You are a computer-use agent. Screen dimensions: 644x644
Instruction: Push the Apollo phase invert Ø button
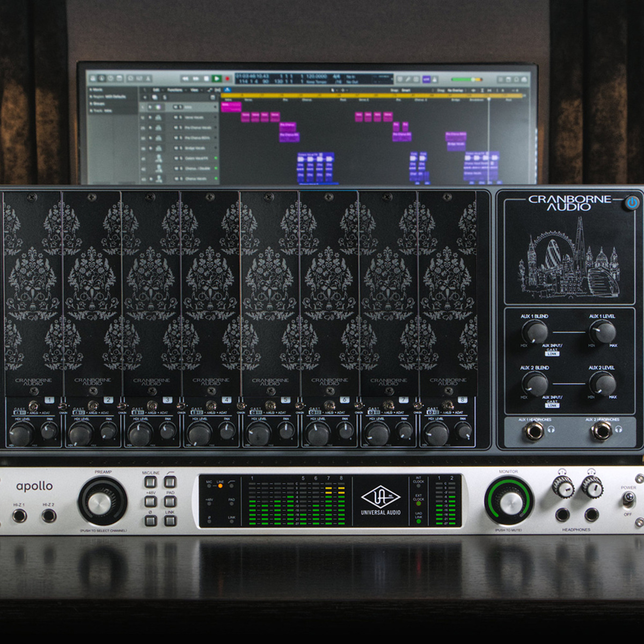click(x=151, y=520)
